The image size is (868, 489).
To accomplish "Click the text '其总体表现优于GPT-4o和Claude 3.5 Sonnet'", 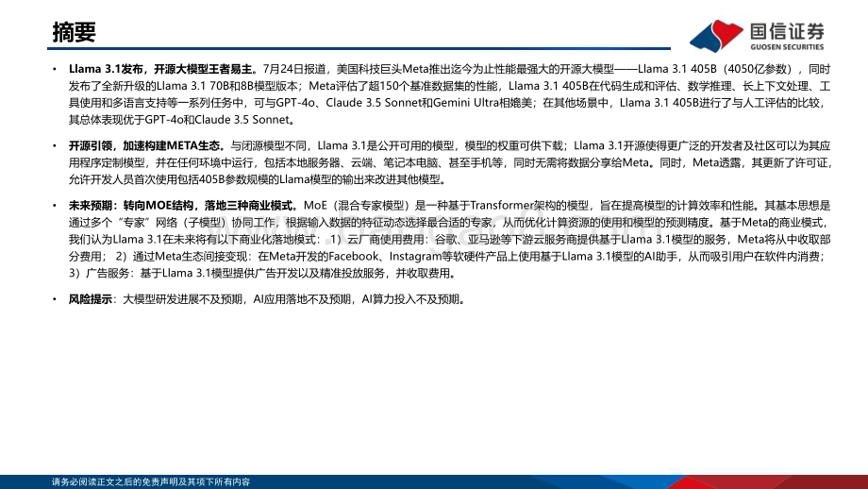I will click(x=179, y=120).
